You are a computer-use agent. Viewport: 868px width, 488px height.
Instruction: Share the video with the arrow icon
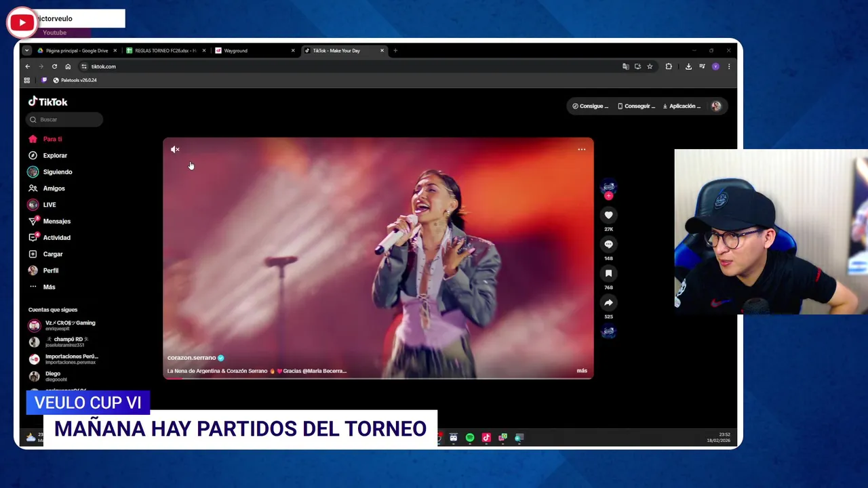(608, 303)
